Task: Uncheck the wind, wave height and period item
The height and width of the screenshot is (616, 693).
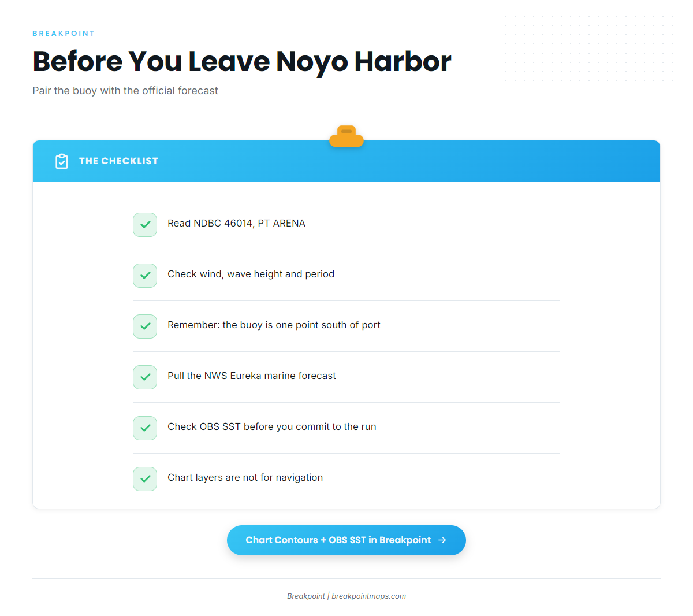Action: (145, 276)
